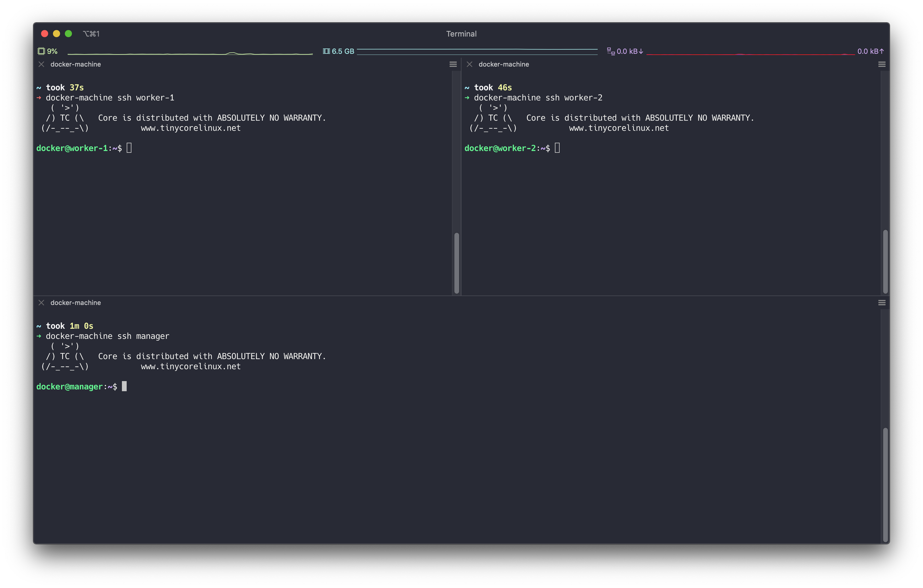Close the worker-2 docker-machine session
Screen dimensions: 923x588
[x=469, y=64]
